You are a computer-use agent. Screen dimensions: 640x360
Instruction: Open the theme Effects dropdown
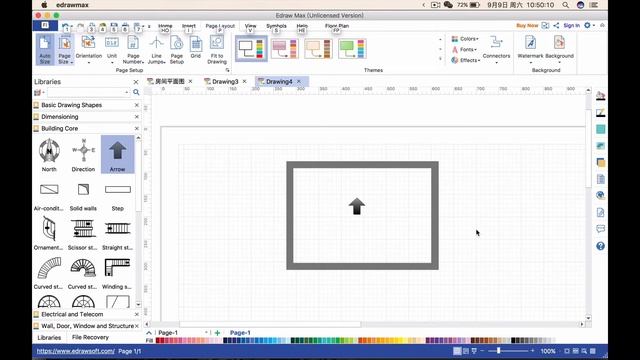465,60
